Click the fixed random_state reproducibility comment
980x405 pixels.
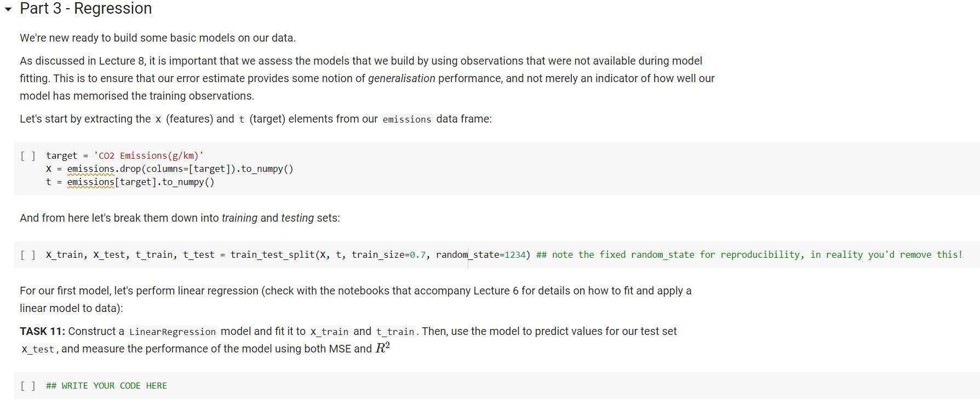tap(749, 255)
